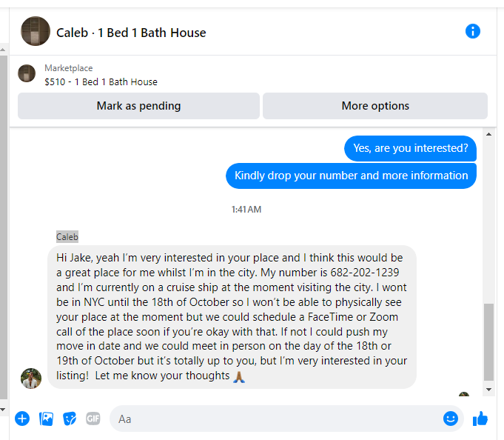Open the emoji picker smiley

pos(450,419)
